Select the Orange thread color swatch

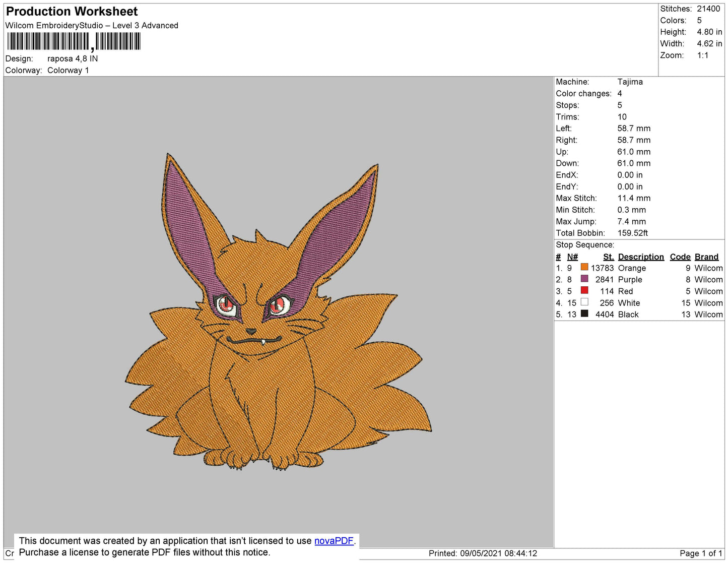[584, 267]
